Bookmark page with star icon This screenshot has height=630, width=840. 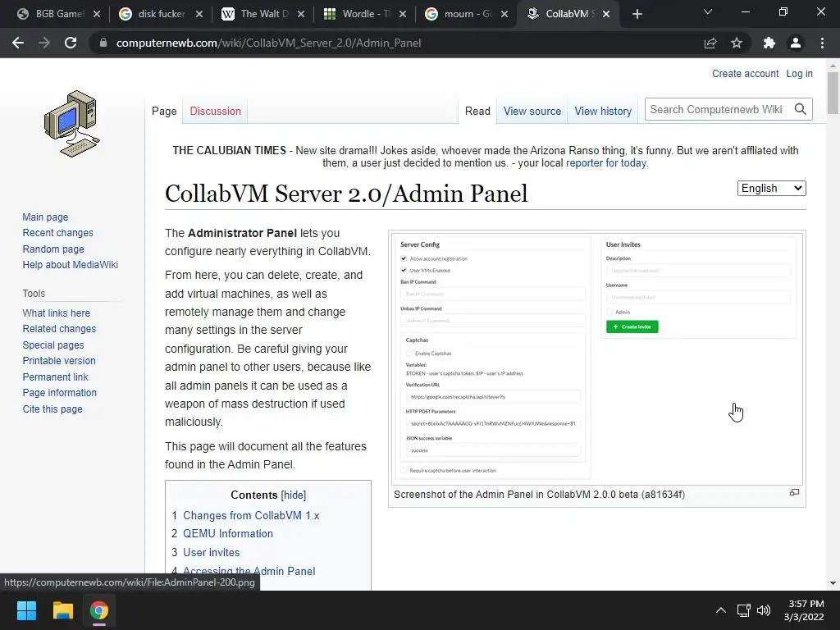point(737,43)
